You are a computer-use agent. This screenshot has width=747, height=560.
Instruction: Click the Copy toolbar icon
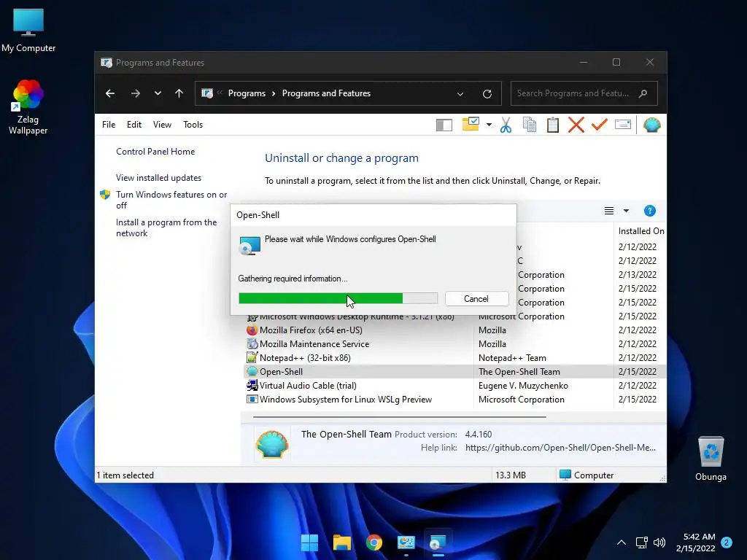530,125
